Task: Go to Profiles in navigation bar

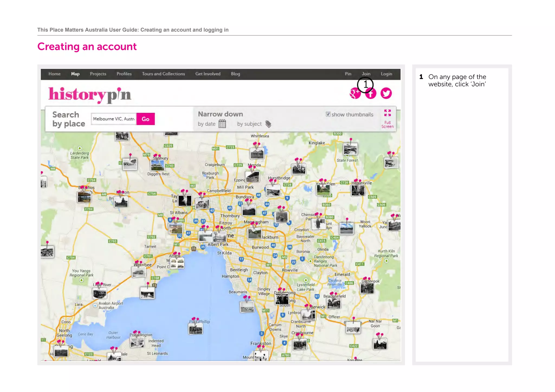Action: point(124,74)
